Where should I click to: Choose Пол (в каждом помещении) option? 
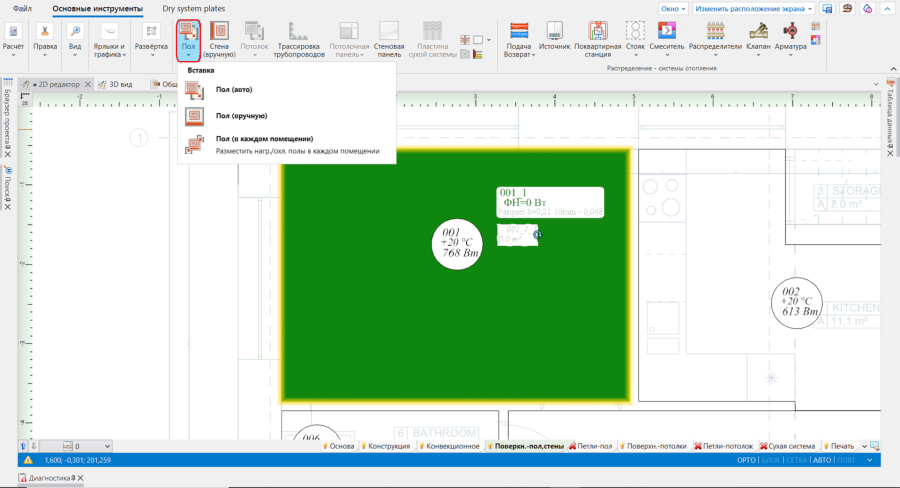click(287, 145)
